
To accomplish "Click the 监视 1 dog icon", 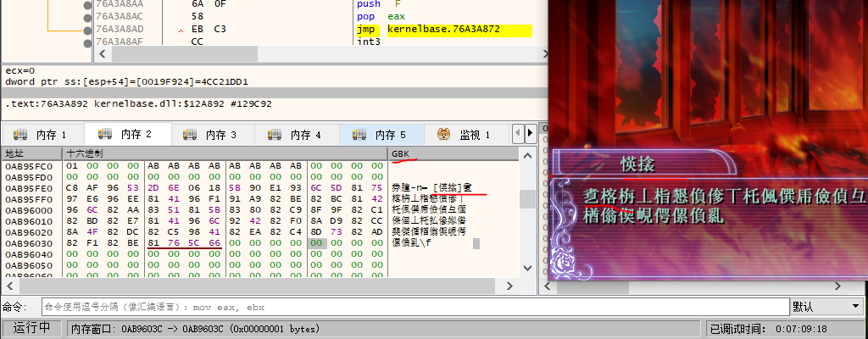I will (x=443, y=134).
